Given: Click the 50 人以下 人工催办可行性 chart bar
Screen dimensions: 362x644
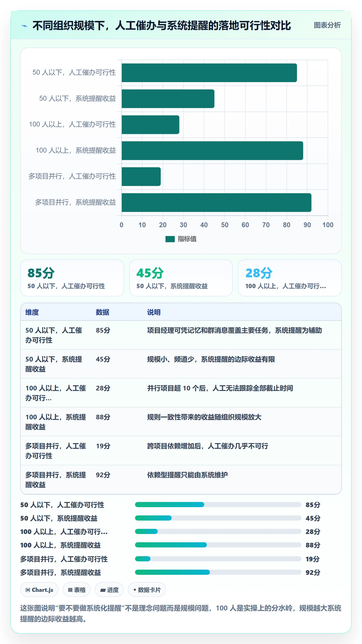Looking at the screenshot, I should click(209, 73).
